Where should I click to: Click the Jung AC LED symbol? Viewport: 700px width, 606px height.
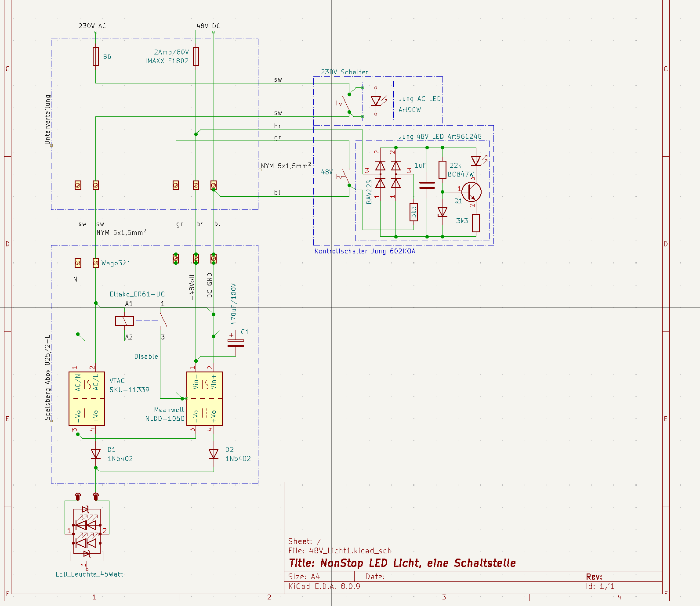(376, 101)
